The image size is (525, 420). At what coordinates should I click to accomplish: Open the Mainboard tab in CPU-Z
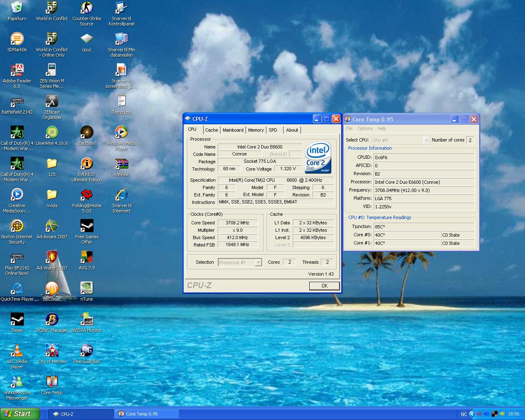click(x=233, y=130)
